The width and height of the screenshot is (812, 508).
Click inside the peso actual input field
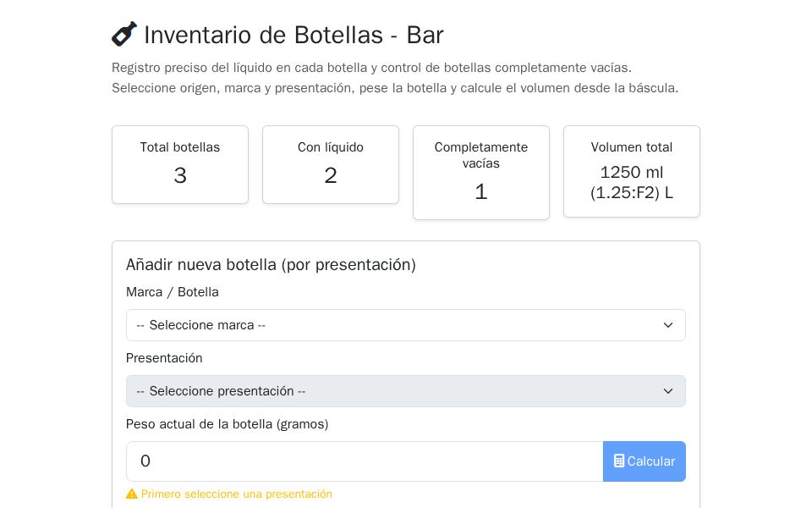tap(364, 461)
